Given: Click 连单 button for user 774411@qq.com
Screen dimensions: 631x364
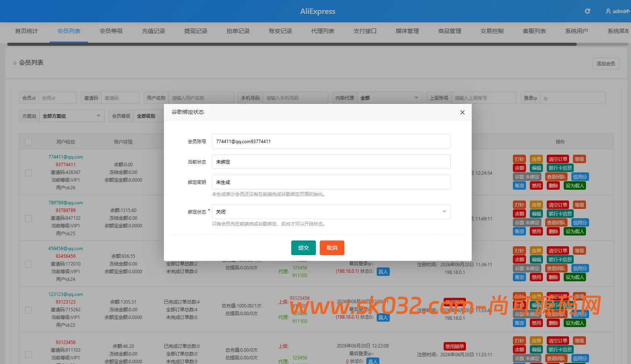Looking at the screenshot, I should 536,159.
